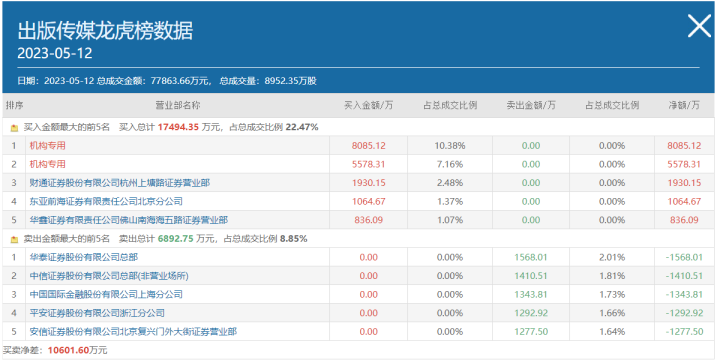Image resolution: width=718 pixels, height=363 pixels.
Task: Open 东亚前海证券有限责任公司北京分公司 link
Action: 106,201
